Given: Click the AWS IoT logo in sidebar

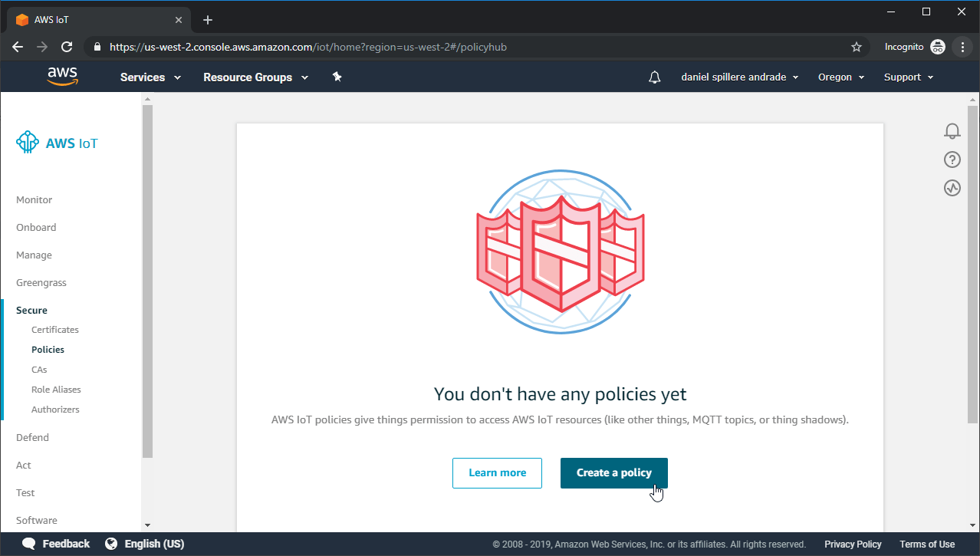Looking at the screenshot, I should tap(57, 143).
